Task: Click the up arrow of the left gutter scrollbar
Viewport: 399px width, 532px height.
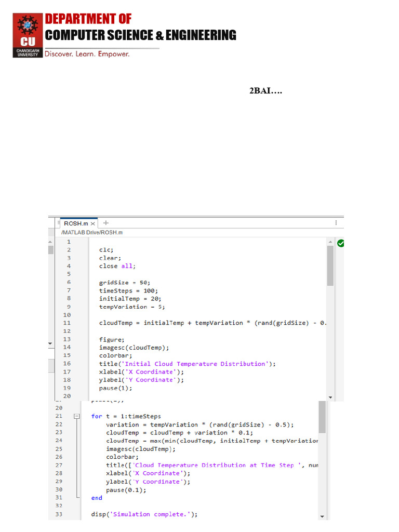Action: (x=50, y=242)
